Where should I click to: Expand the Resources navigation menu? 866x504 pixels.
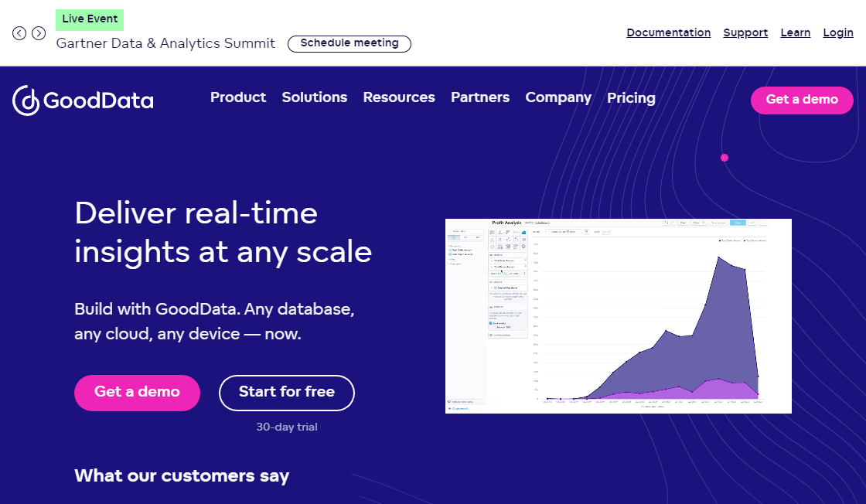399,97
